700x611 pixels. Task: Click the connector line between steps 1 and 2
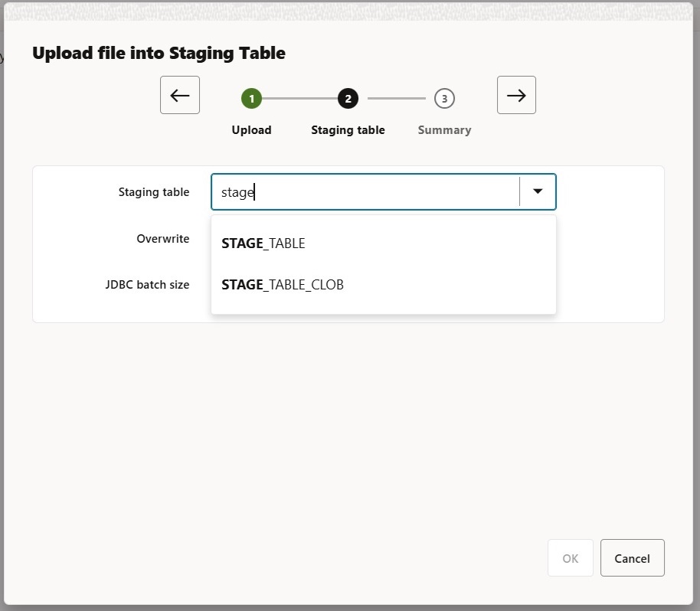pyautogui.click(x=299, y=98)
